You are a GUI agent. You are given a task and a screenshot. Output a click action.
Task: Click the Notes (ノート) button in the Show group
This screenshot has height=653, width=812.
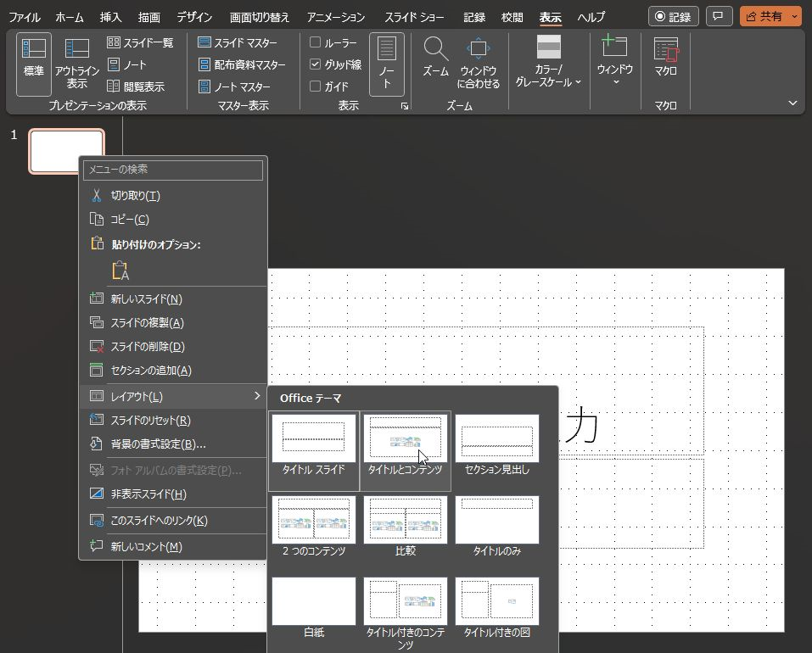(x=386, y=63)
